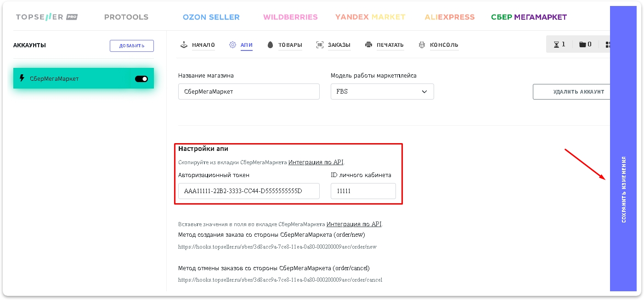
Task: Click the Название магазина text field
Action: click(249, 92)
